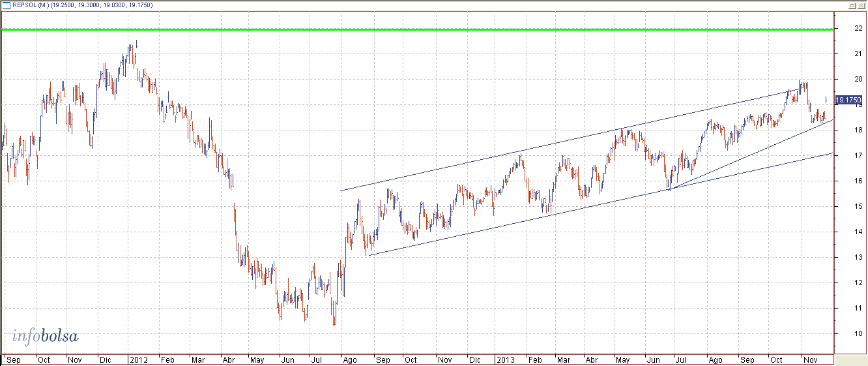Click the 2012 year label on time axis
The width and height of the screenshot is (868, 366).
tap(138, 359)
